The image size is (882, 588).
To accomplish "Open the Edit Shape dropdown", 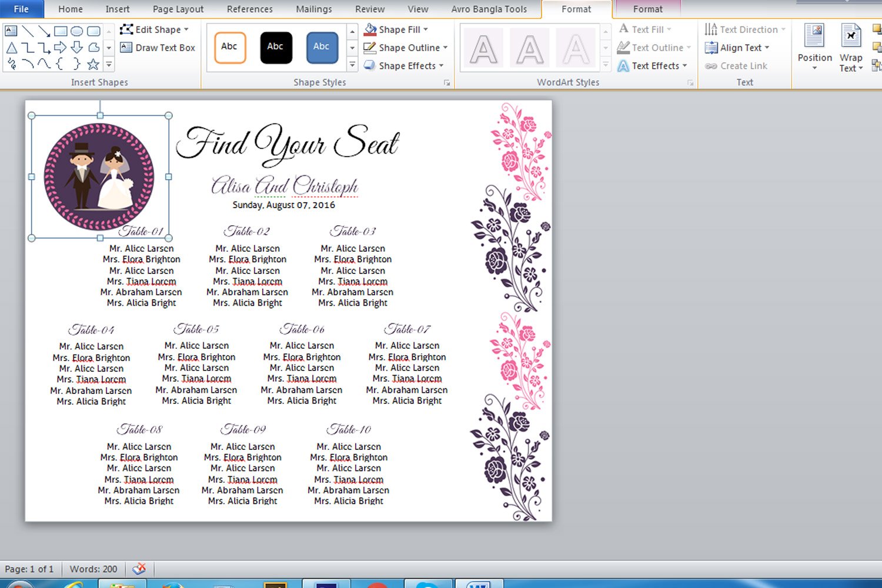I will pyautogui.click(x=155, y=29).
